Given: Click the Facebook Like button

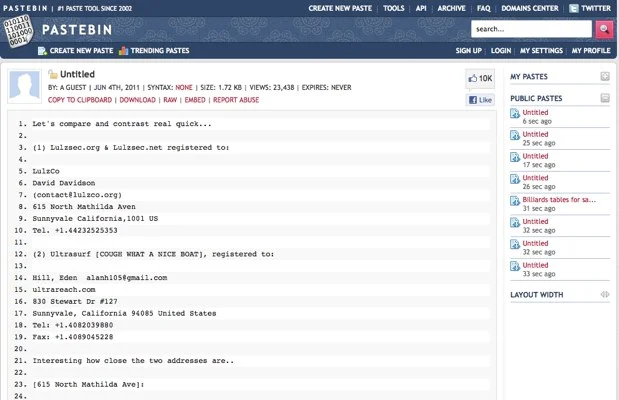Looking at the screenshot, I should click(480, 100).
